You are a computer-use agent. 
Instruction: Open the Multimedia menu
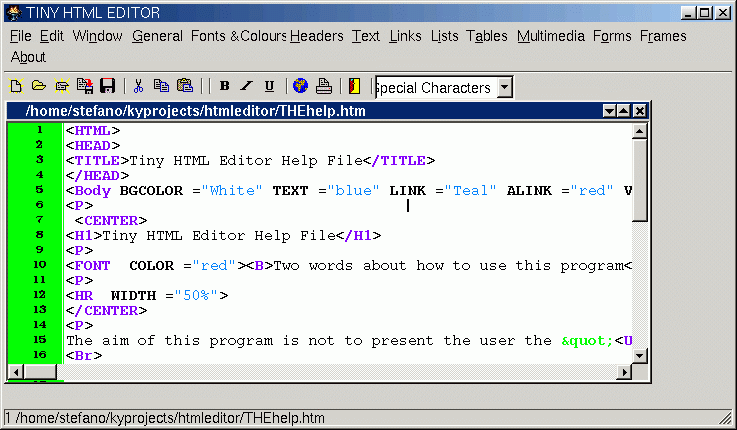click(550, 36)
